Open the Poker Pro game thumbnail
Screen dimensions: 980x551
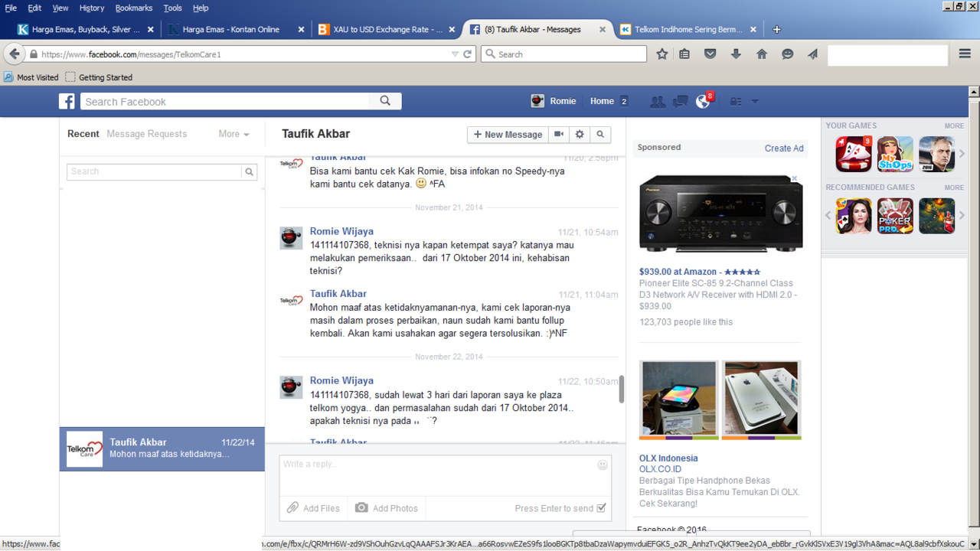click(895, 216)
